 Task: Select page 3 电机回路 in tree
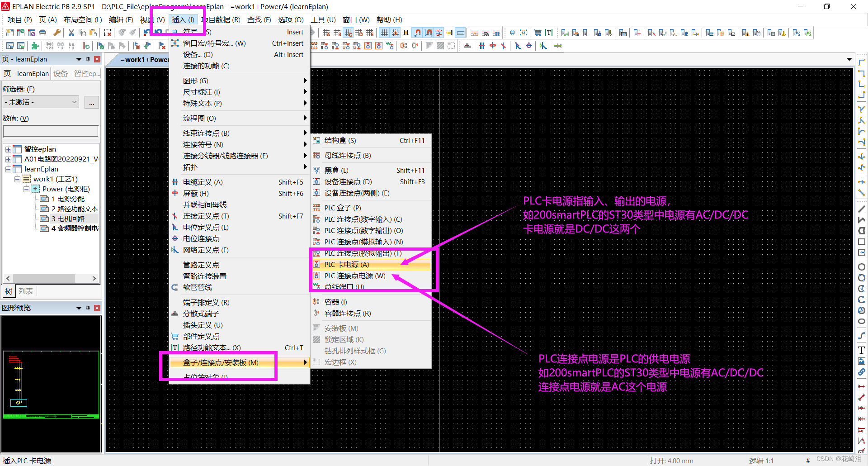68,219
